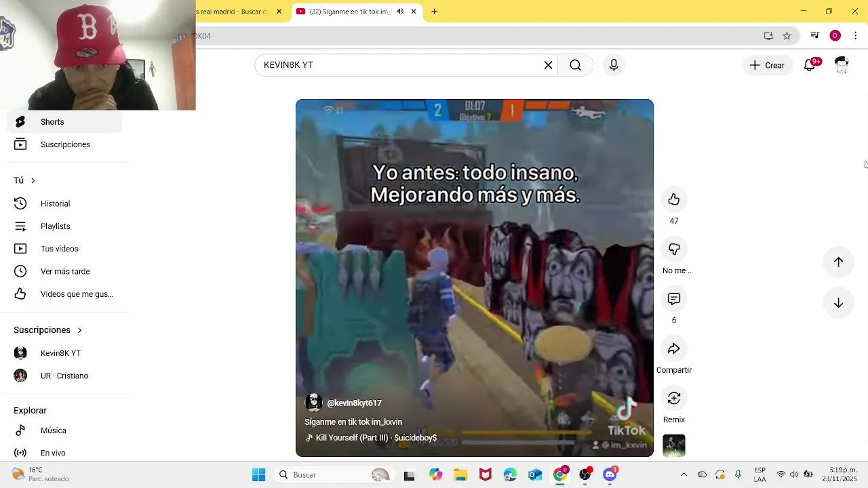Bookmark this page with the star
The height and width of the screenshot is (488, 868).
click(x=787, y=36)
